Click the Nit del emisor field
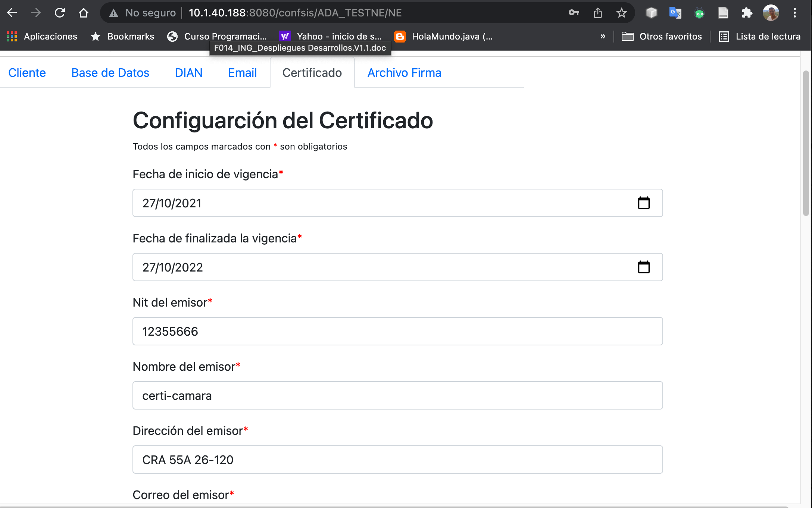Screen dimensions: 812x508 [x=397, y=331]
